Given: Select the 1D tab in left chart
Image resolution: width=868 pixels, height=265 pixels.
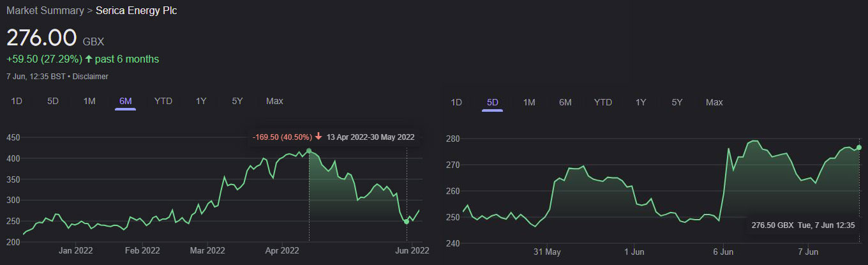Looking at the screenshot, I should pos(17,101).
